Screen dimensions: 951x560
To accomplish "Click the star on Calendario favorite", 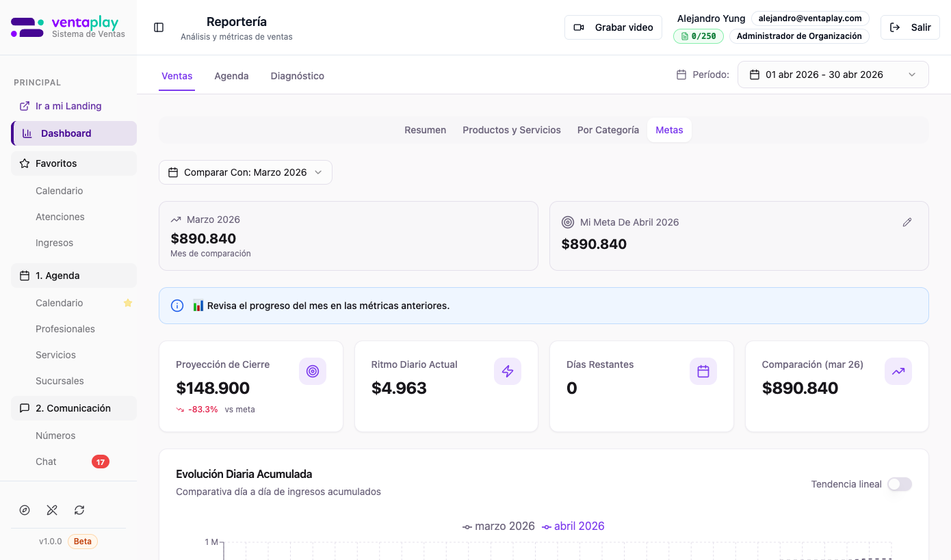I will click(x=128, y=303).
